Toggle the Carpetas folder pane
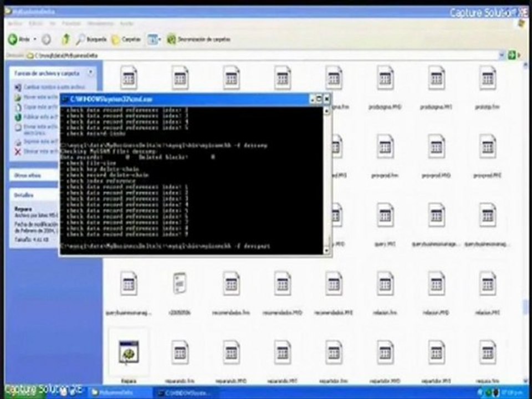The image size is (532, 399). point(126,40)
